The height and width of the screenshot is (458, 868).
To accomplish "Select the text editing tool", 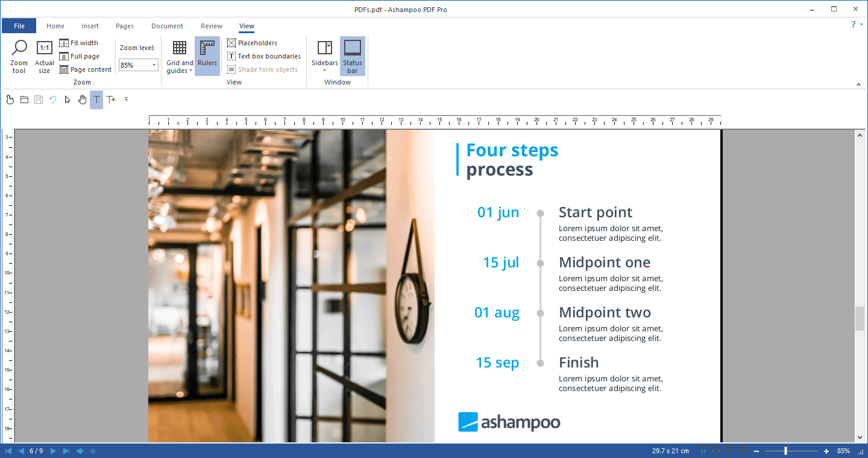I will tap(96, 100).
